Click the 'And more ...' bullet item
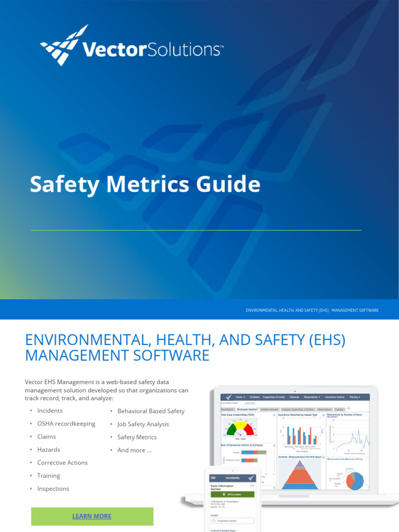 point(135,450)
